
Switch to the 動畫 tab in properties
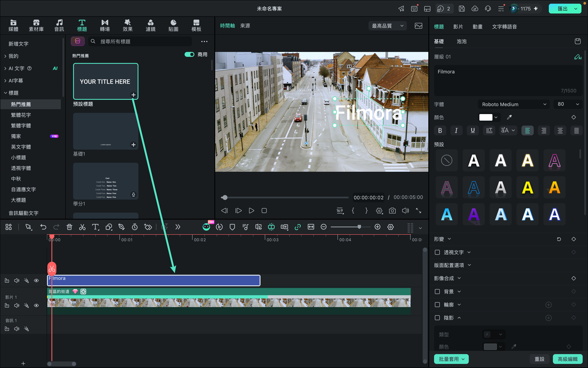coord(478,27)
